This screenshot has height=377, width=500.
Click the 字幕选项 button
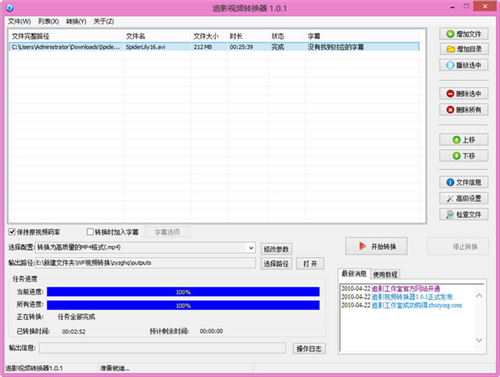pos(168,232)
